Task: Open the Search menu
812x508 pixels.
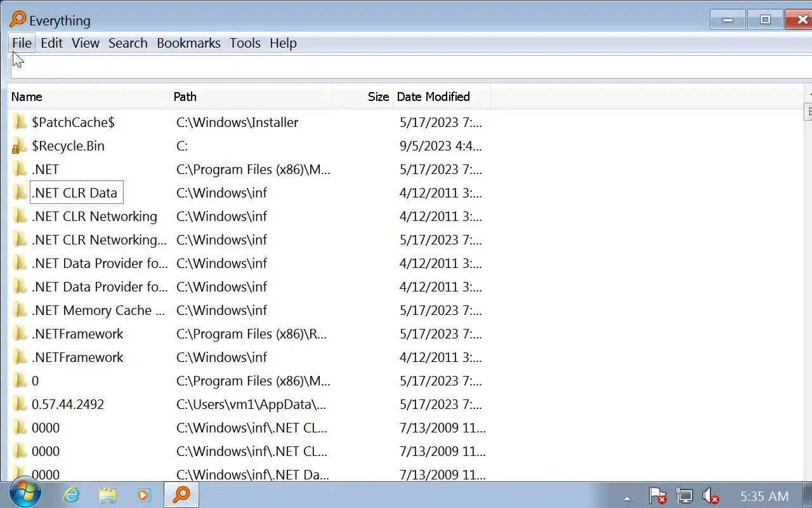Action: click(128, 43)
